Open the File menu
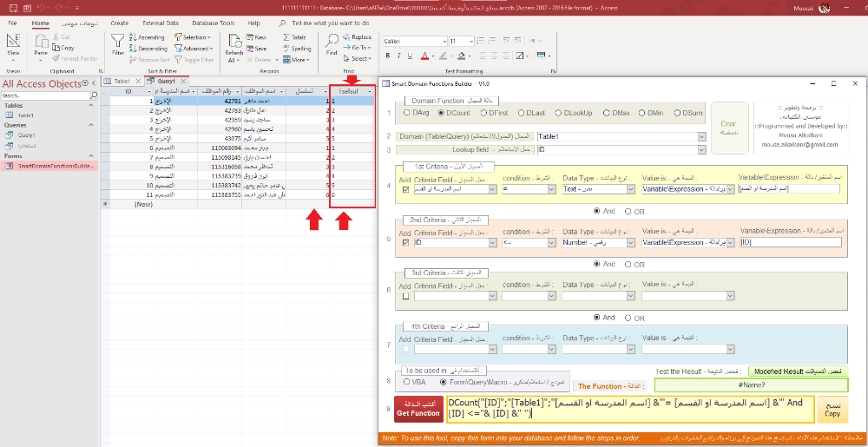The width and height of the screenshot is (868, 447). (12, 23)
